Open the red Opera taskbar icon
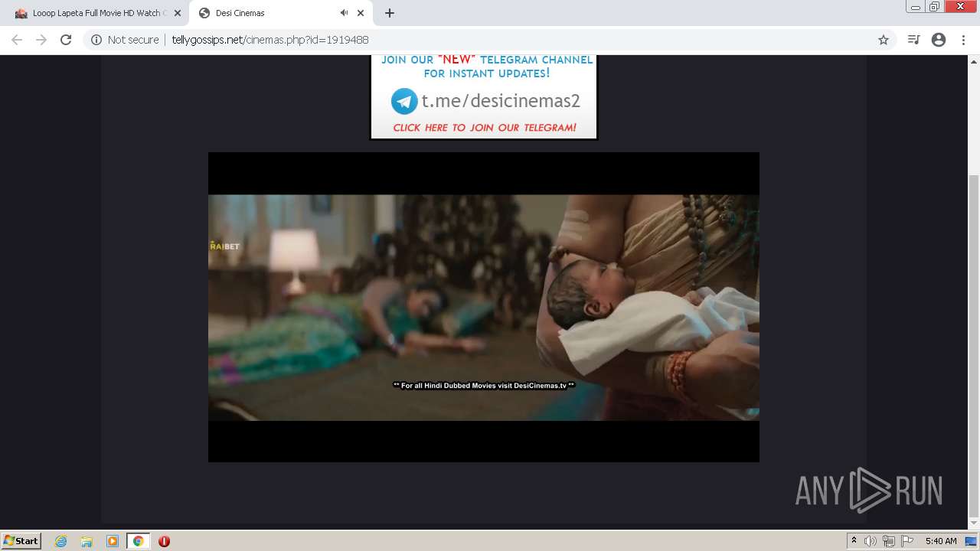 (164, 541)
